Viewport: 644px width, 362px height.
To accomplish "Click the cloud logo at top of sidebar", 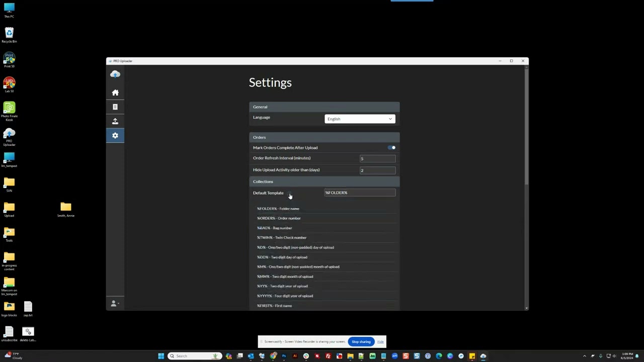I will tap(115, 74).
